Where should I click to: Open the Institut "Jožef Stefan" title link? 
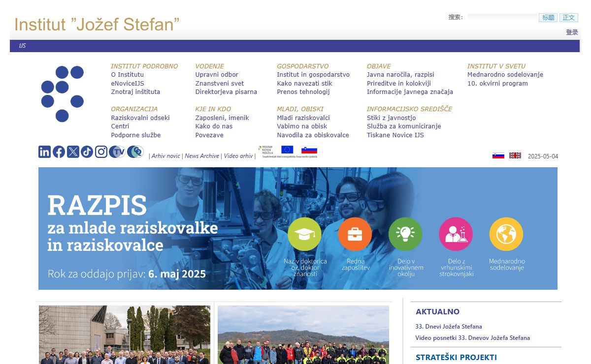pyautogui.click(x=97, y=24)
